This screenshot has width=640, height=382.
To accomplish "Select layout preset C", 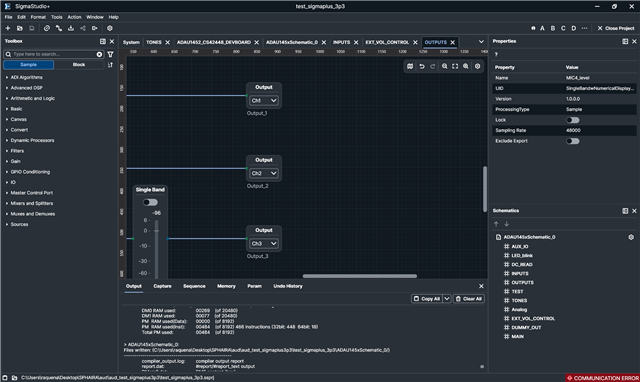I will coord(563,28).
